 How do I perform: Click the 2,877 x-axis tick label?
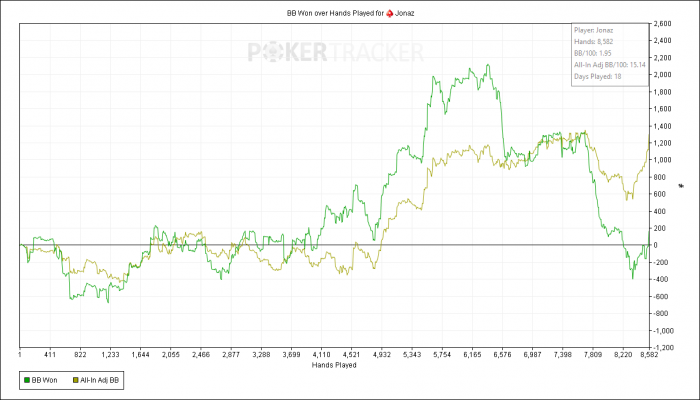[x=231, y=355]
